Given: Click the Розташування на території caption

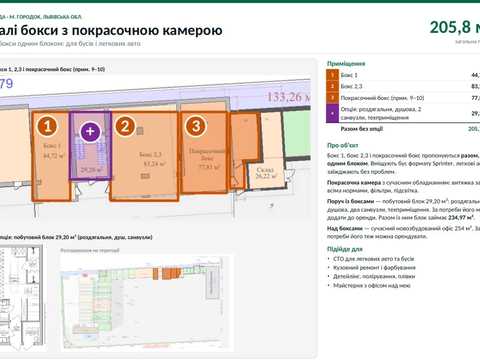Looking at the screenshot, I should (x=90, y=250).
